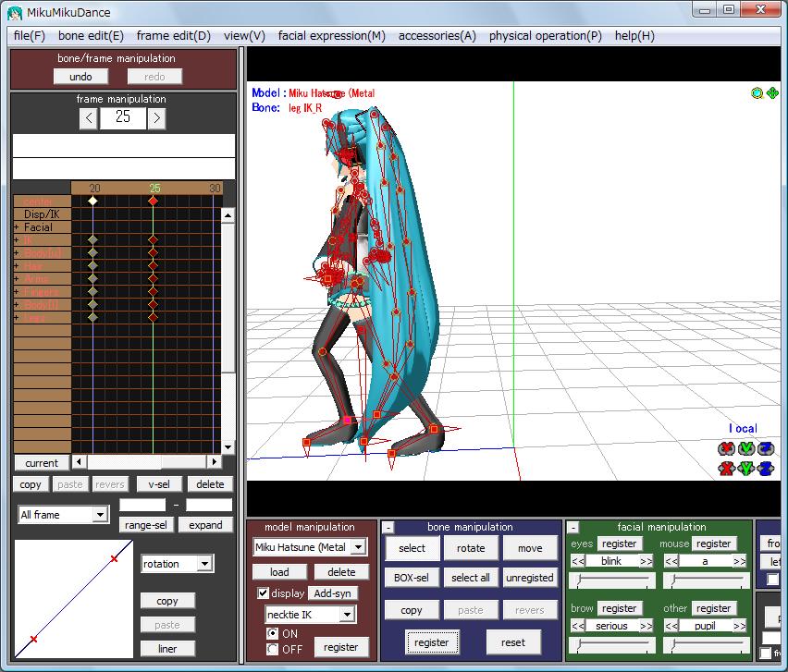Click the red X-axis move icon

click(726, 469)
